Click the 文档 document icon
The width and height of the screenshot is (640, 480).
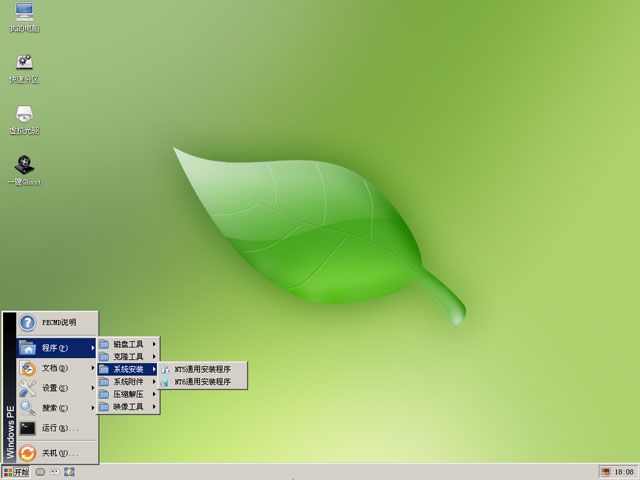(28, 368)
